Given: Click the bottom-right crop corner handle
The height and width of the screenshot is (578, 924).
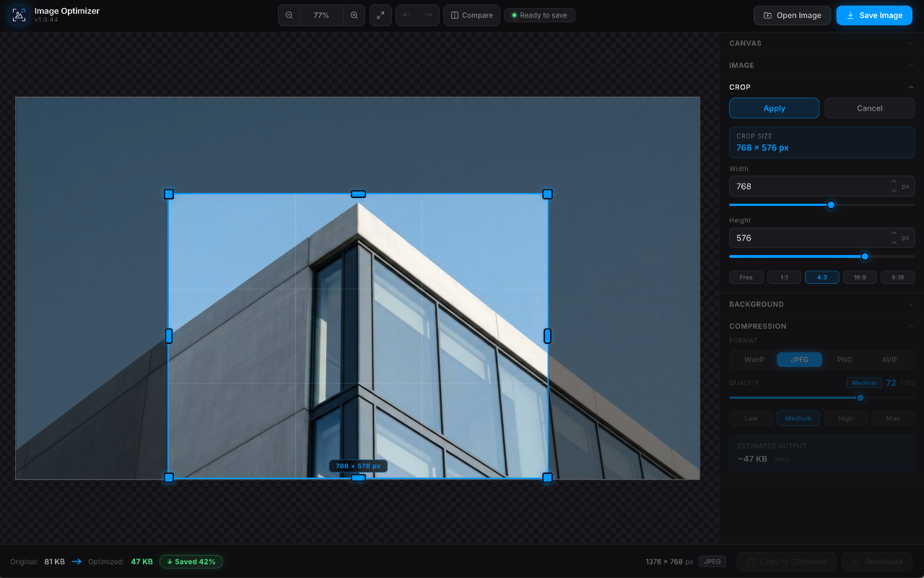Looking at the screenshot, I should point(547,478).
